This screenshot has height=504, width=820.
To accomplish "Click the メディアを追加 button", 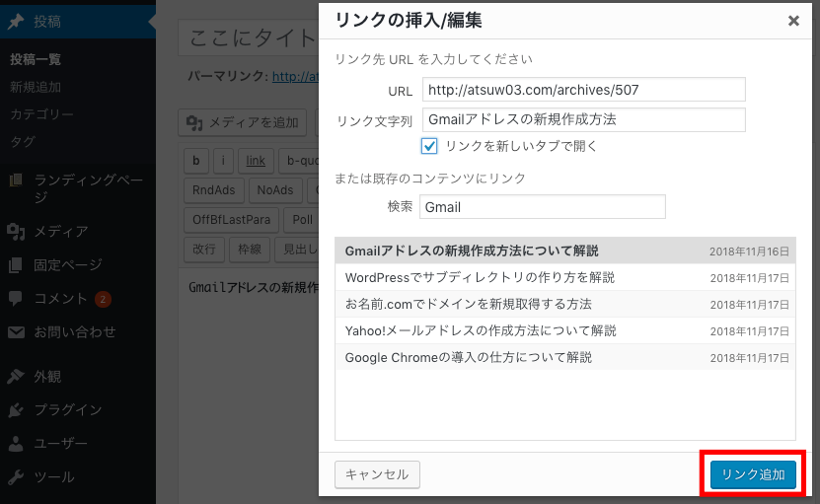I will click(x=242, y=122).
